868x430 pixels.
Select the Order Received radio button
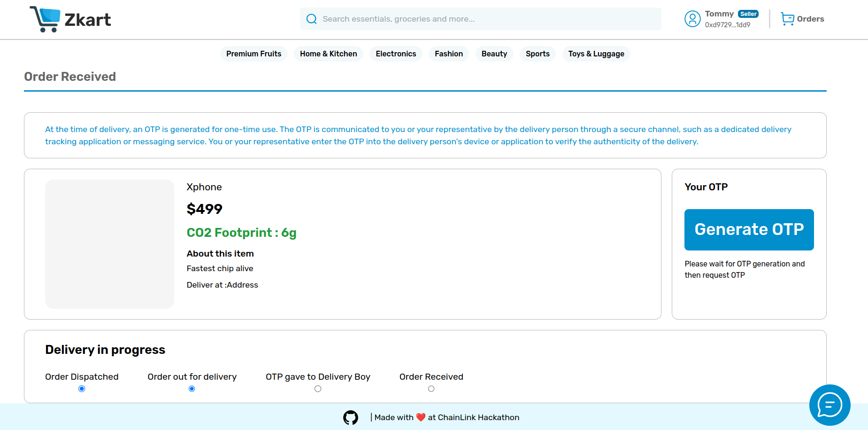[431, 389]
